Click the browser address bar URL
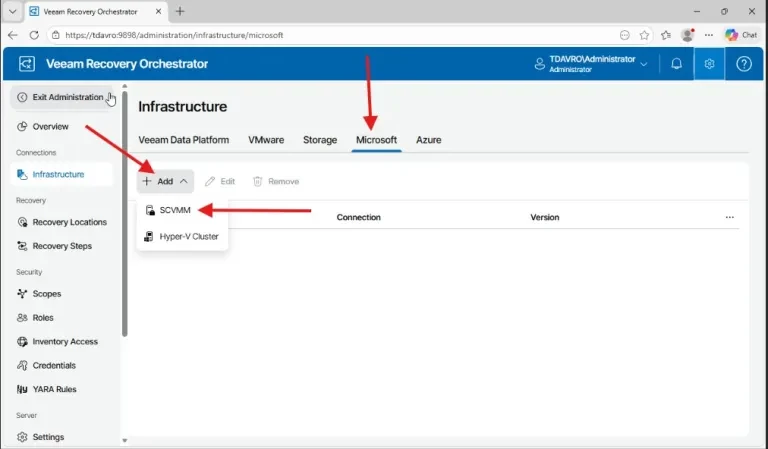Viewport: 768px width, 449px height. point(174,35)
